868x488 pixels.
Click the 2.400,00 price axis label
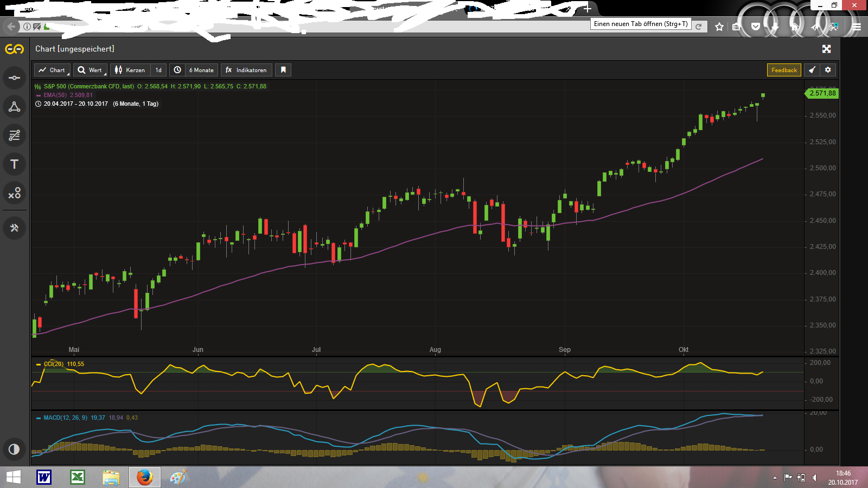823,273
